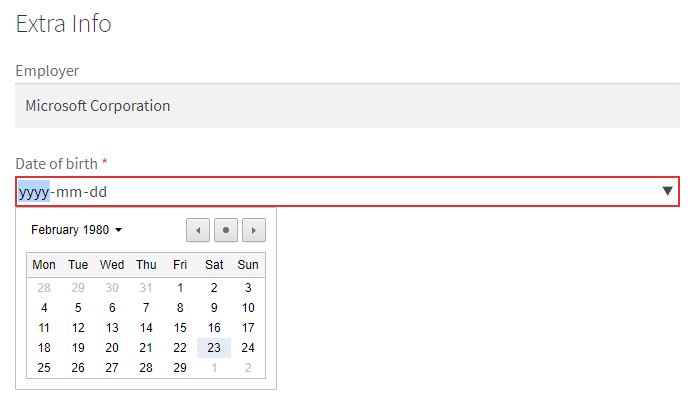Jump to today dot button

click(226, 230)
